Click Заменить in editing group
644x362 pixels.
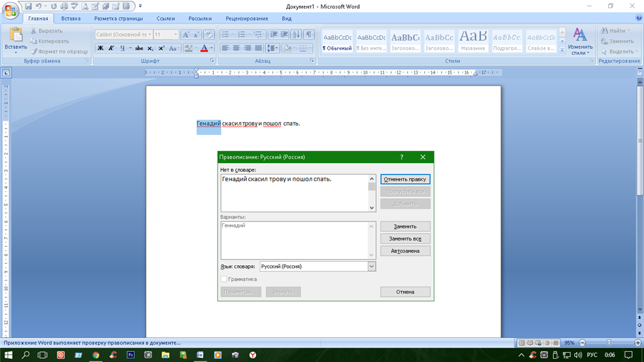click(x=618, y=41)
